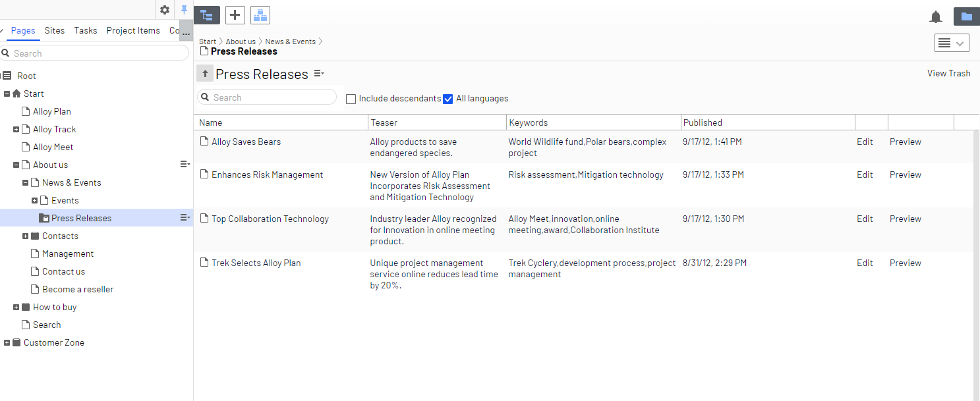Image resolution: width=980 pixels, height=401 pixels.
Task: Collapse the About us node
Action: click(16, 165)
